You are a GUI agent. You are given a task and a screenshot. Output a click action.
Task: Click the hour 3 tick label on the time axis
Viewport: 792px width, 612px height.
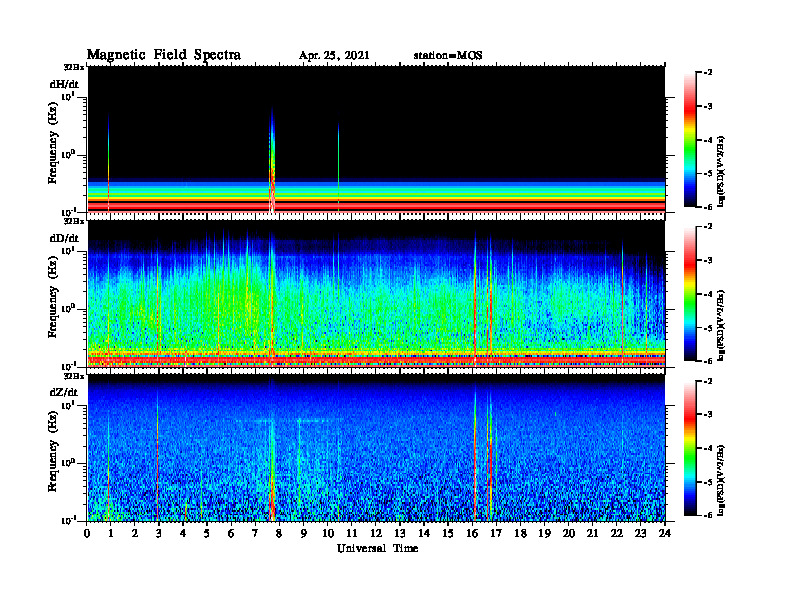tap(159, 533)
